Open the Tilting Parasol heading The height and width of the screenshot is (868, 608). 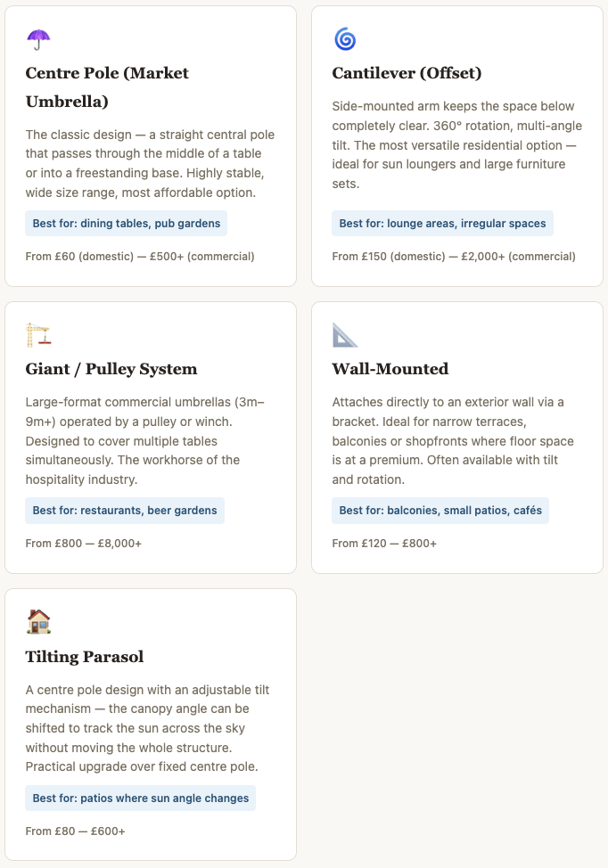click(84, 657)
